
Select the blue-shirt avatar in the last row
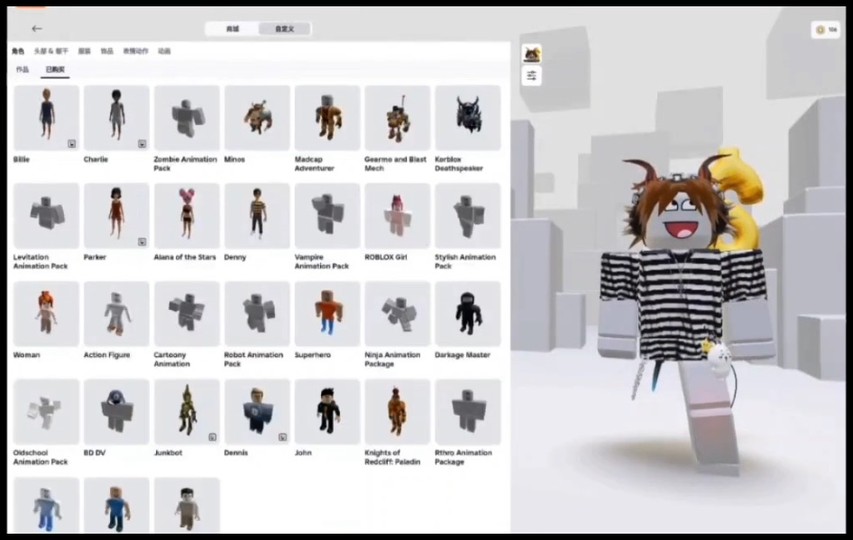(116, 505)
